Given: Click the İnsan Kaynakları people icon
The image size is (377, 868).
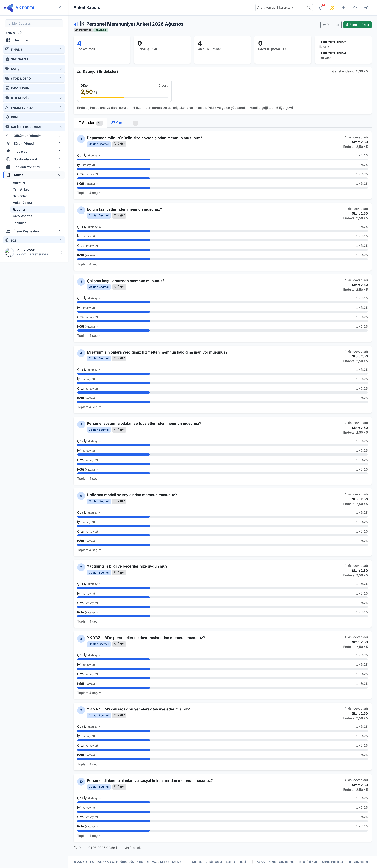Looking at the screenshot, I should (8, 231).
